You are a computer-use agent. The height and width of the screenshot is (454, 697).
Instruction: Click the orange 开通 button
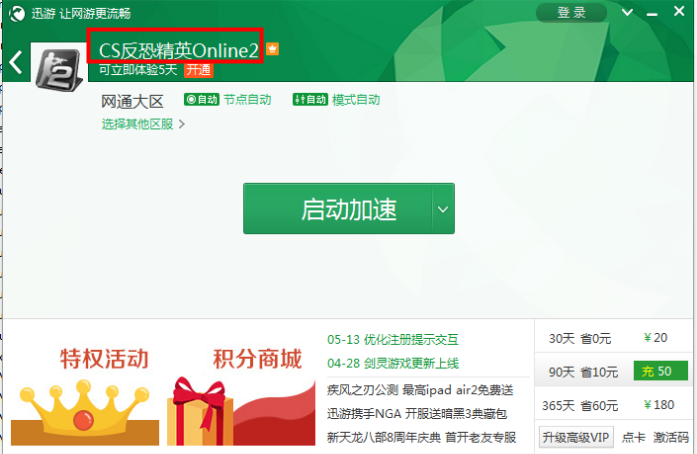click(x=199, y=70)
